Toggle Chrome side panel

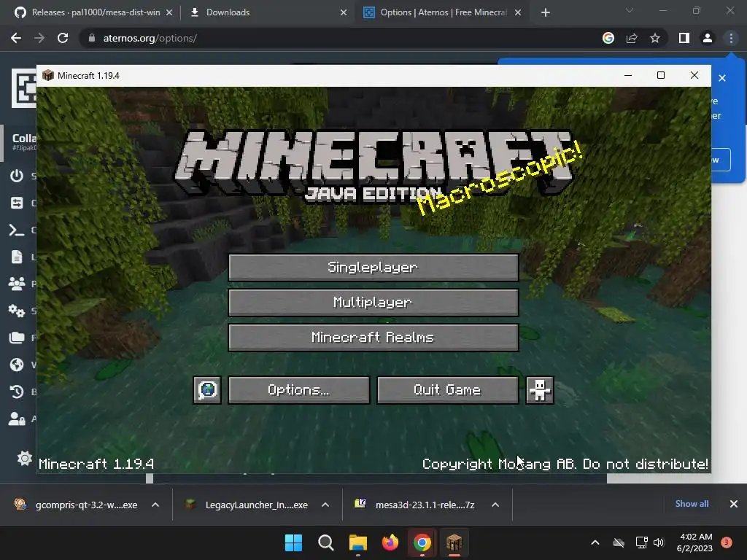click(684, 38)
